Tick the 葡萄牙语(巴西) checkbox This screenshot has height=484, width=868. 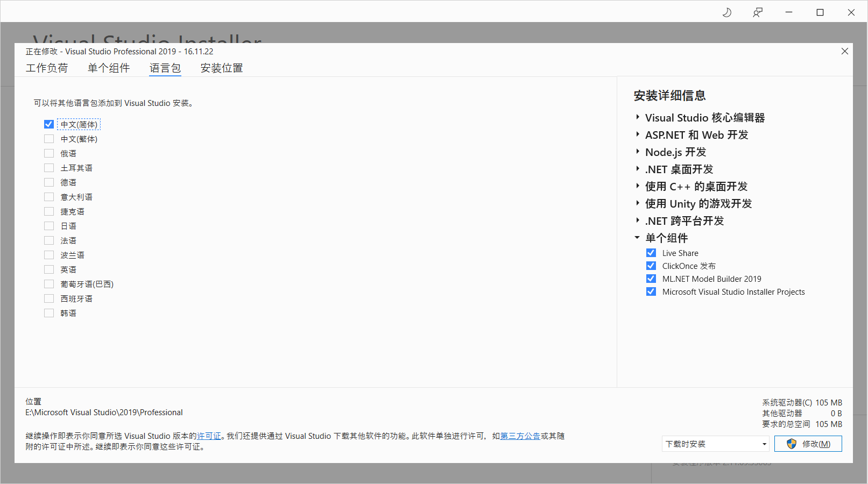[x=49, y=284]
